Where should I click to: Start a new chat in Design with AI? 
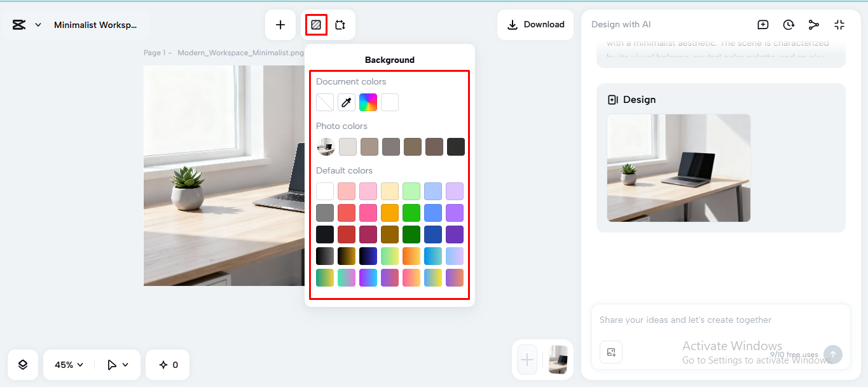pos(763,25)
